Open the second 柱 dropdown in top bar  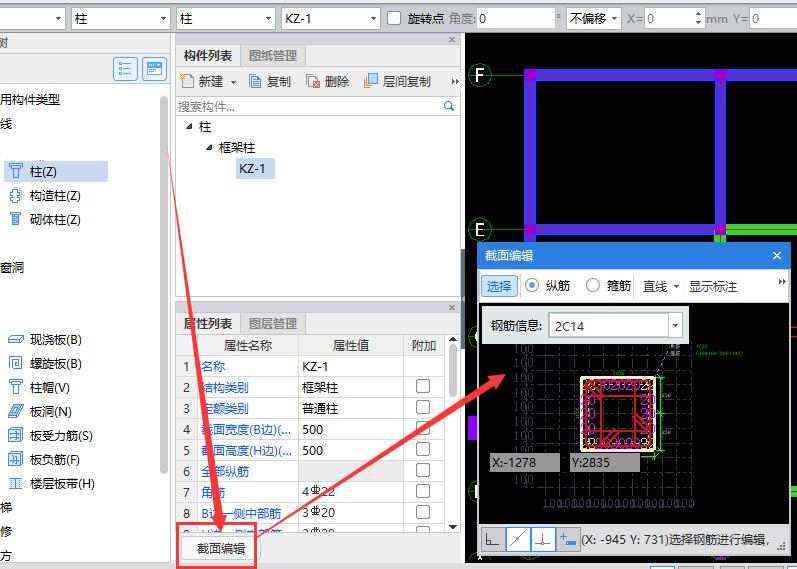268,19
